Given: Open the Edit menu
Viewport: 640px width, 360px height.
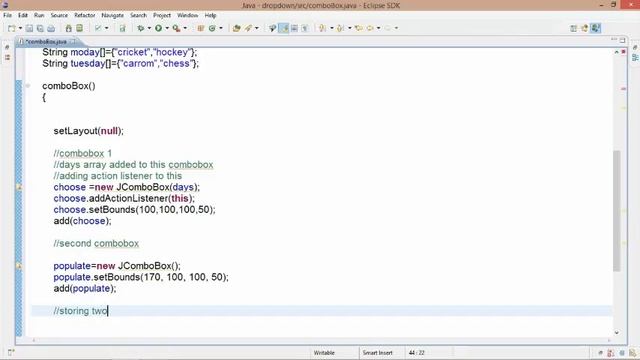Looking at the screenshot, I should pos(23,15).
